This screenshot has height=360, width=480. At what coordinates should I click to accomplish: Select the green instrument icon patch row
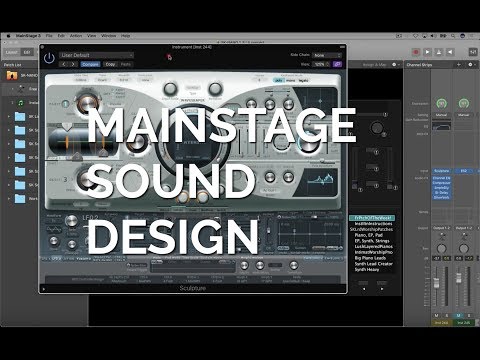(21, 103)
